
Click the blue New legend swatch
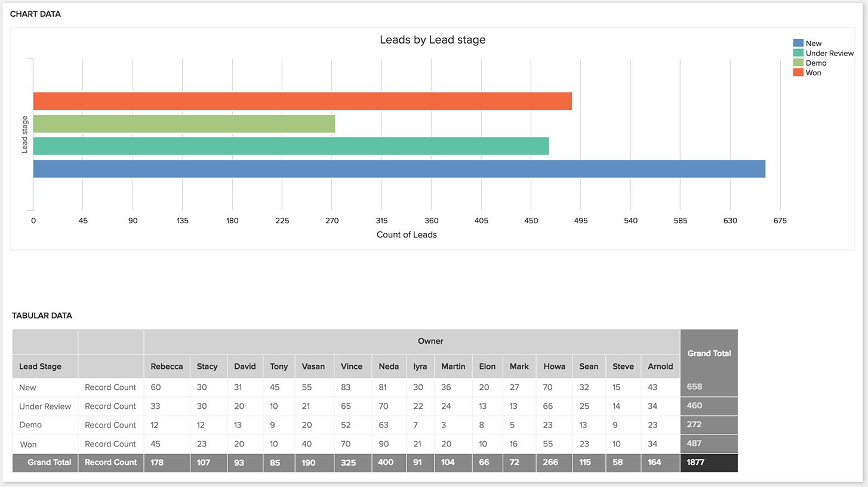click(x=798, y=43)
